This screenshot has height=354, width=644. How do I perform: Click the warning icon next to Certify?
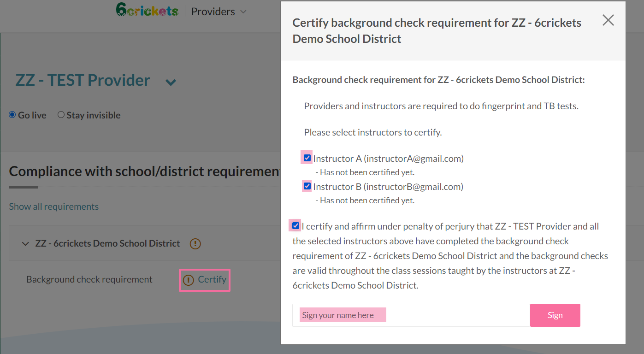coord(189,280)
